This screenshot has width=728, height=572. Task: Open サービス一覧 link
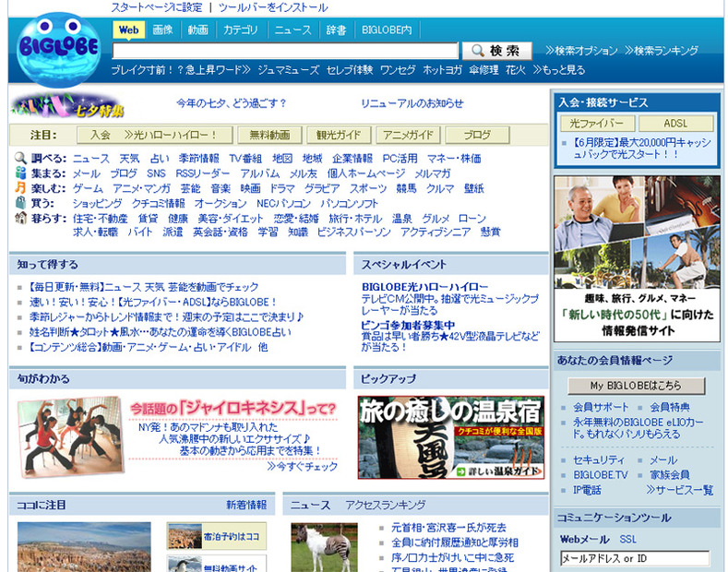(680, 490)
